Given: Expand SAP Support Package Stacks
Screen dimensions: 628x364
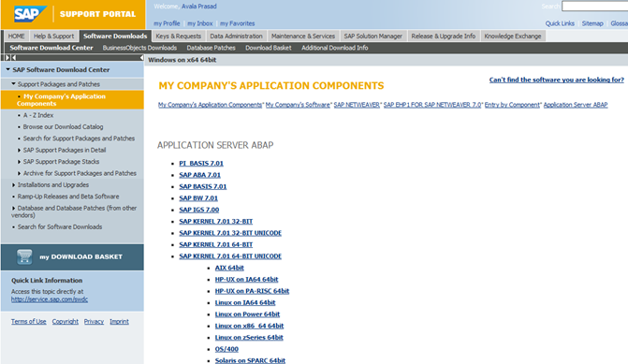Looking at the screenshot, I should point(19,162).
